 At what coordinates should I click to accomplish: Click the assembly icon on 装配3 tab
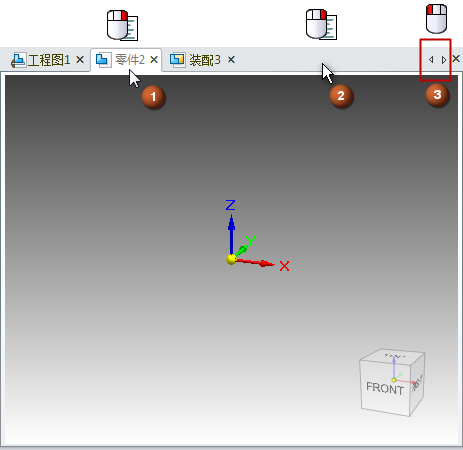click(177, 60)
